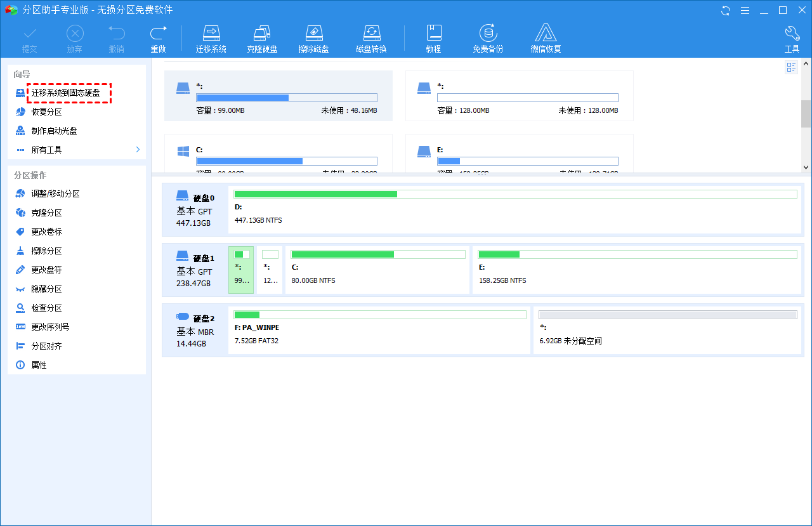Select C: 80.00GB NTFS partition on disk 1
Image resolution: width=812 pixels, height=526 pixels.
pos(377,270)
